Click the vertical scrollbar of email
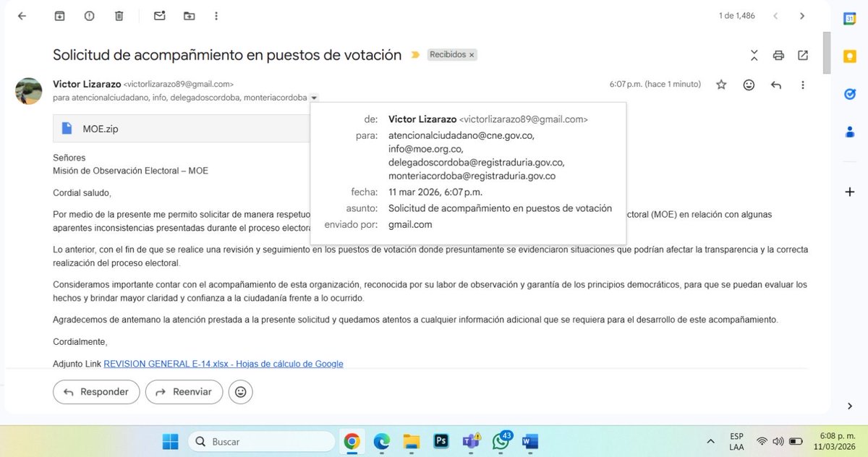The height and width of the screenshot is (457, 868). pyautogui.click(x=827, y=52)
